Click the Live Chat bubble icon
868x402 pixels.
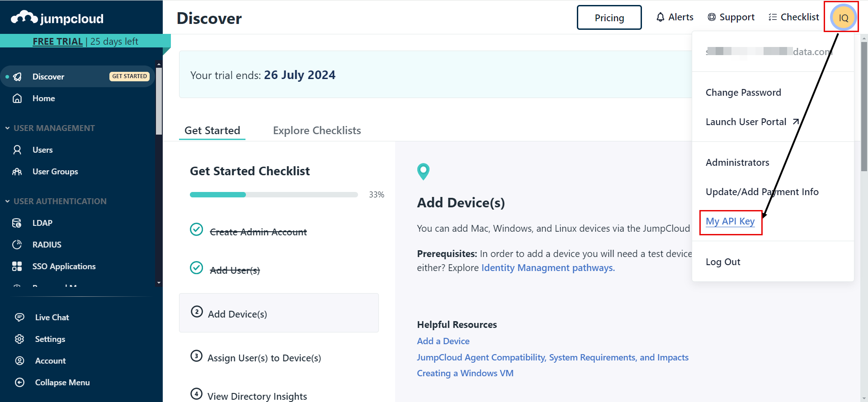19,317
